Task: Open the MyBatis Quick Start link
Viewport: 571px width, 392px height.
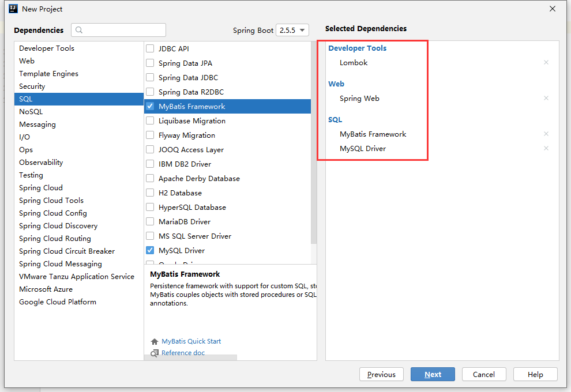Action: [191, 341]
